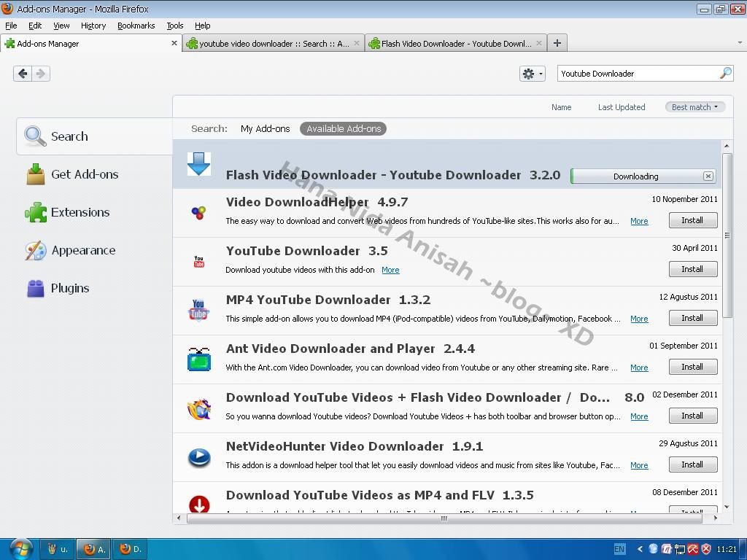Open More link for Video DownloadHelper
The width and height of the screenshot is (747, 560).
coord(639,221)
